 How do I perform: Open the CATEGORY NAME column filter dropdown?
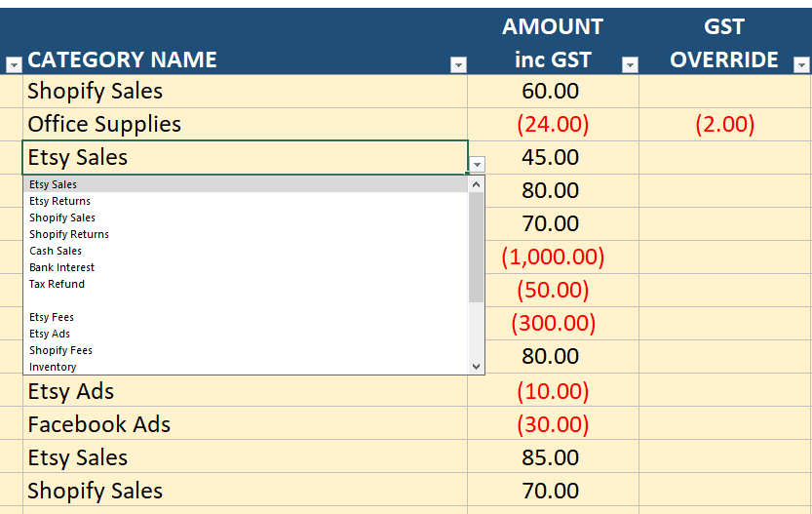point(458,64)
